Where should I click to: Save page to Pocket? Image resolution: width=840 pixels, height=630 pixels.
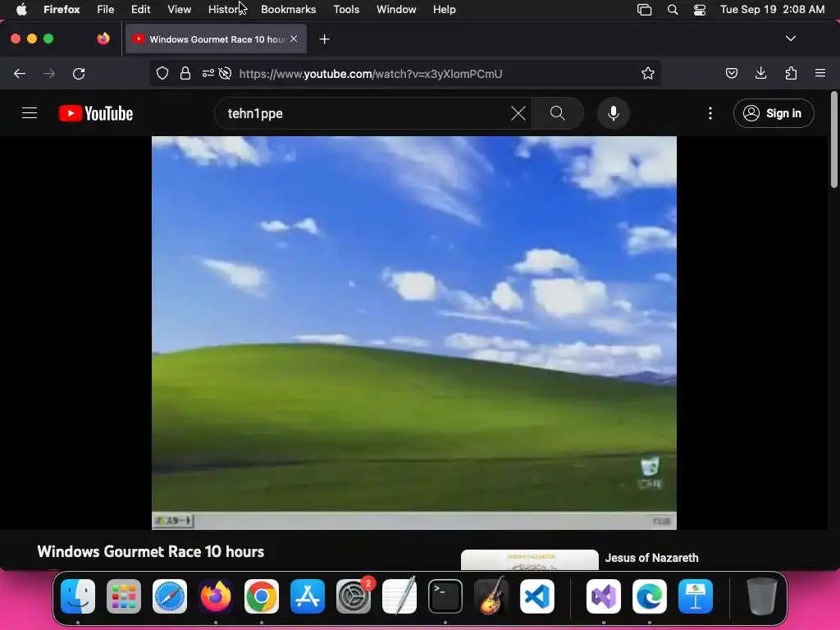731,73
